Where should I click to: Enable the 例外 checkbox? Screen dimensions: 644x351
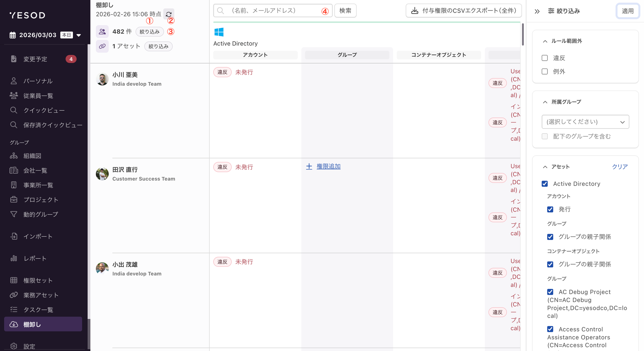click(x=545, y=72)
